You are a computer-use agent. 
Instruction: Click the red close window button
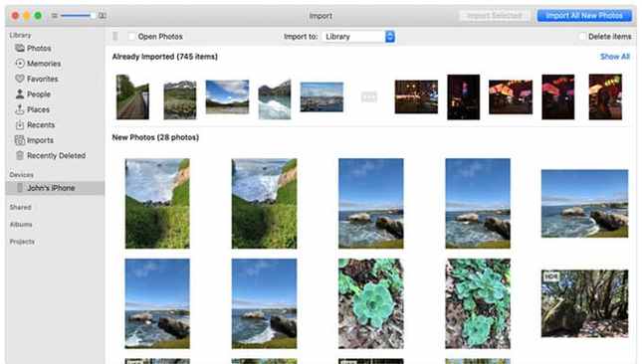15,16
